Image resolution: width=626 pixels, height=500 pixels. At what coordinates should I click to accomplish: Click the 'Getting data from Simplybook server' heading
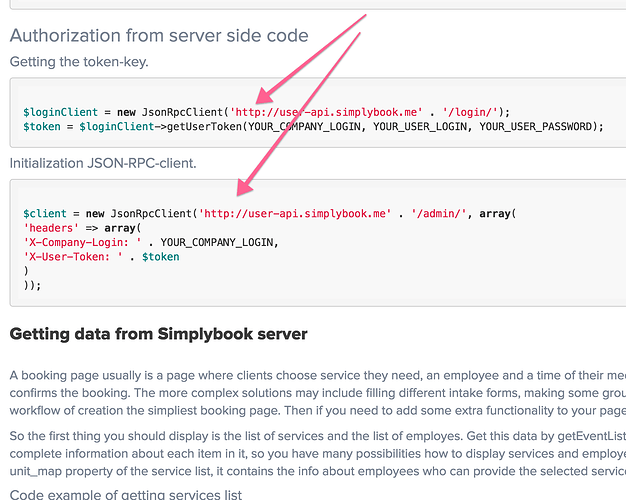coord(158,333)
